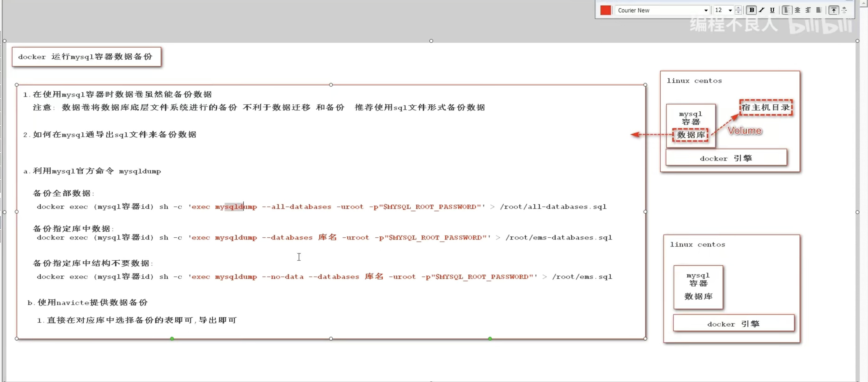
Task: Toggle italic text style
Action: (x=762, y=10)
